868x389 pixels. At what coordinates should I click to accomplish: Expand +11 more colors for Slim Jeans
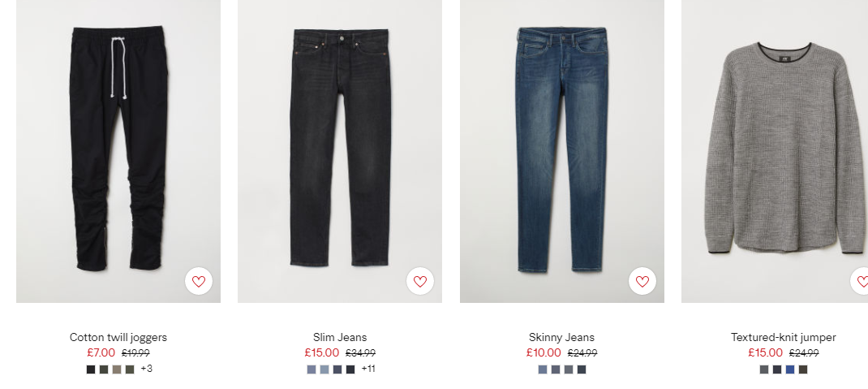[x=368, y=369]
